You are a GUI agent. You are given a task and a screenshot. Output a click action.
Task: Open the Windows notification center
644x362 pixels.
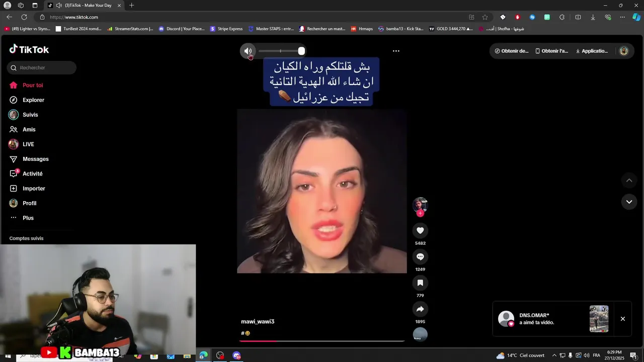tap(633, 355)
